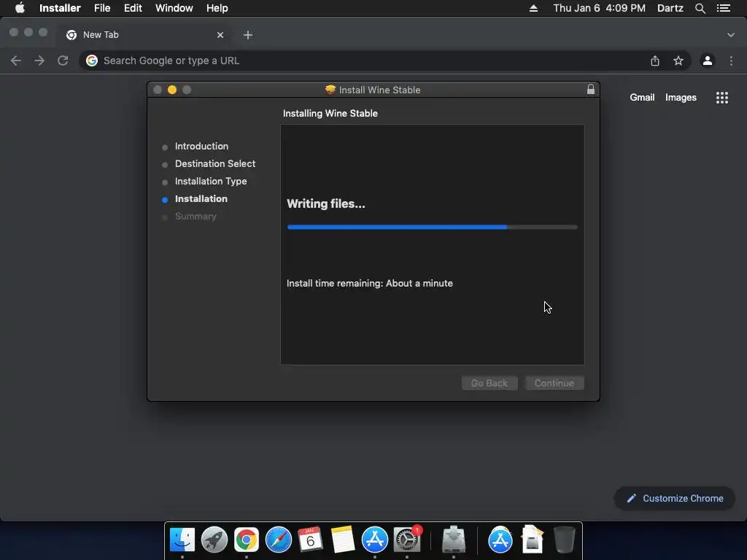Viewport: 747px width, 560px height.
Task: Open Notes from the Dock
Action: click(343, 540)
